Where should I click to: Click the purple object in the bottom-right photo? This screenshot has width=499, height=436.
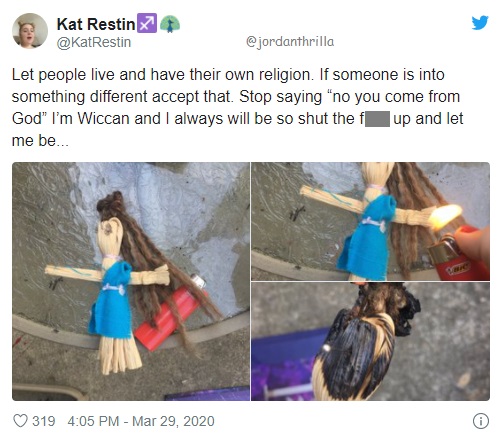285,364
